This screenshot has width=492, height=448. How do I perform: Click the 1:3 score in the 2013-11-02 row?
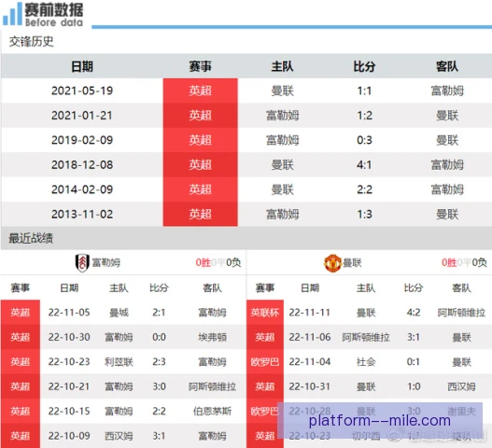point(364,215)
